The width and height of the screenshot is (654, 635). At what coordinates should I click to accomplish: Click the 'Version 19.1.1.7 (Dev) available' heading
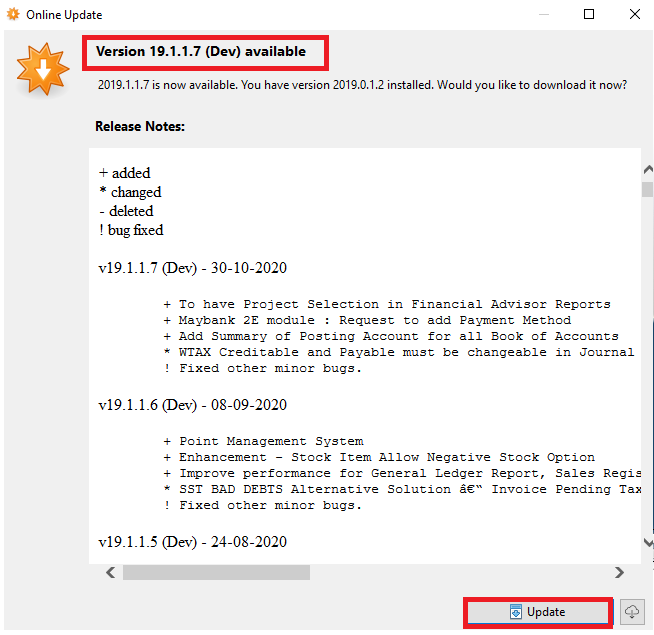click(201, 51)
